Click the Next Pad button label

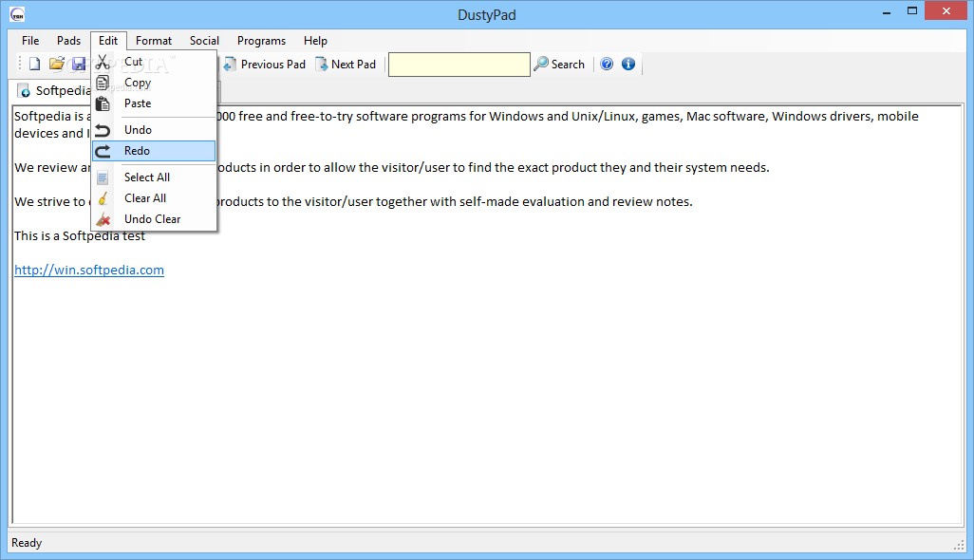point(353,64)
